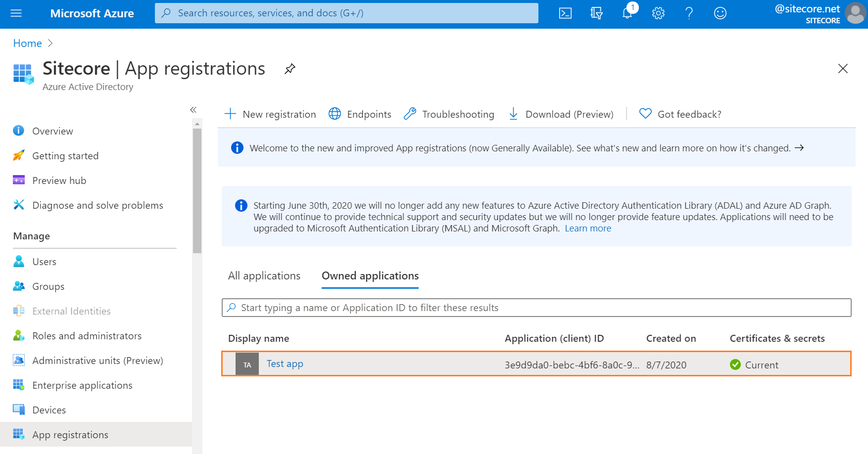Viewport: 868px width, 454px height.
Task: Click the Enterprise applications icon
Action: tap(18, 385)
